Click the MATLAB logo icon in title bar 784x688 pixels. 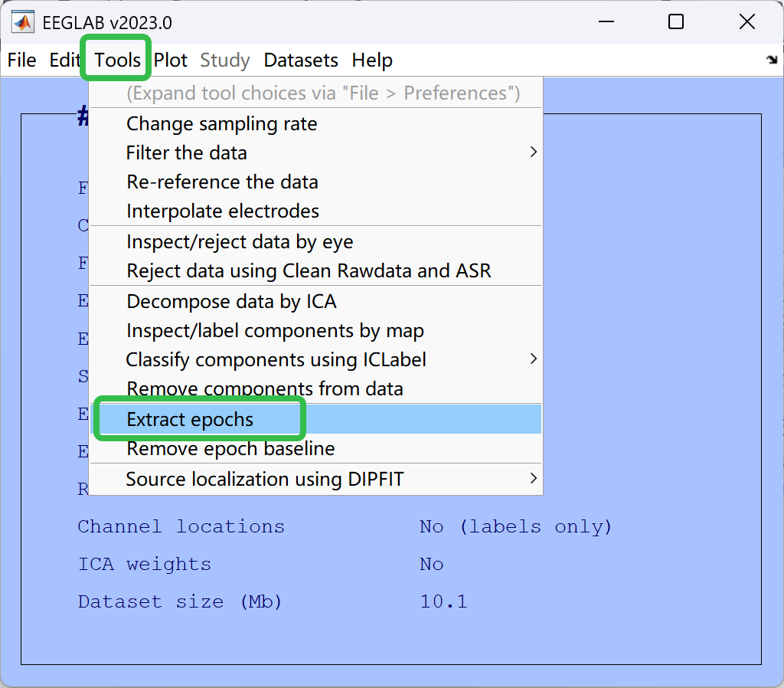tap(22, 22)
